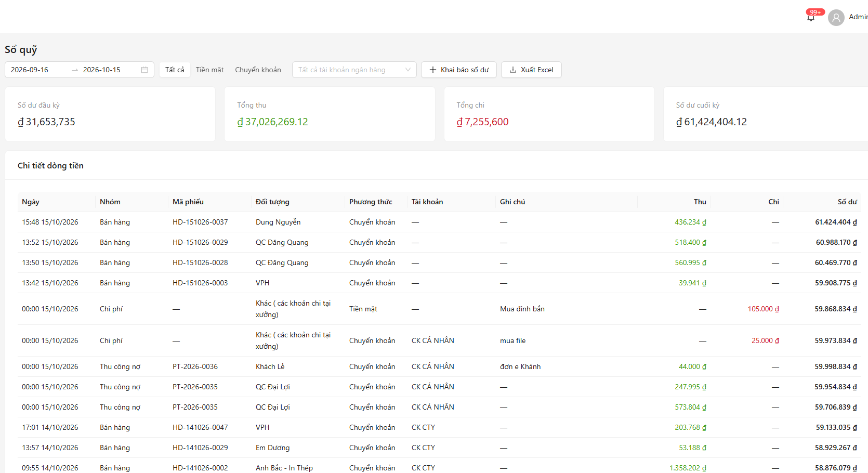
Task: Click voucher code HD-151026-0003
Action: pos(200,283)
